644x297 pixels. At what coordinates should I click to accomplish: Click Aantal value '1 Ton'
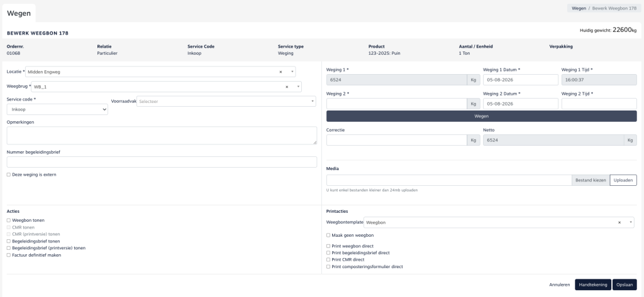(465, 53)
